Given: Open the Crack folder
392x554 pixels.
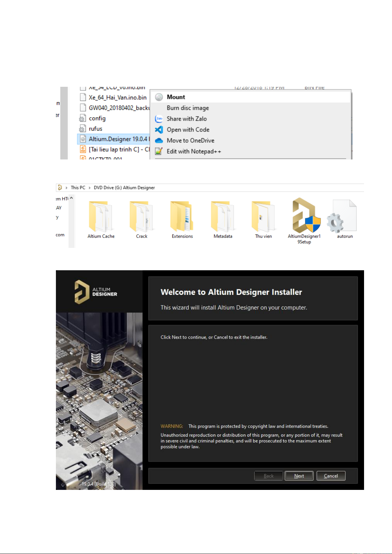Looking at the screenshot, I should pyautogui.click(x=141, y=217).
